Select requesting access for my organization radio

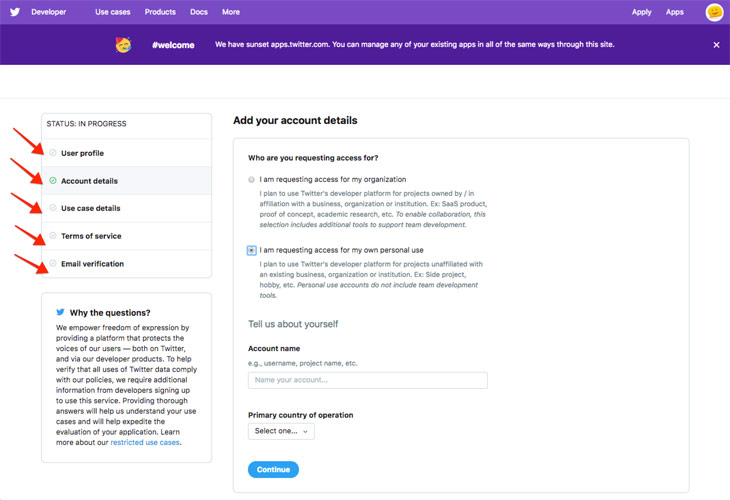pyautogui.click(x=251, y=180)
